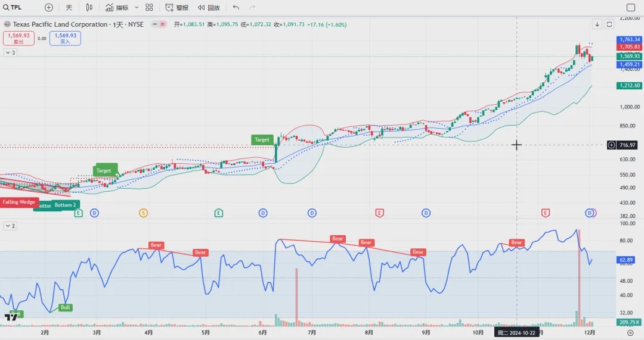Click the fullscreen square icon at top right
This screenshot has height=340, width=644.
631,8
